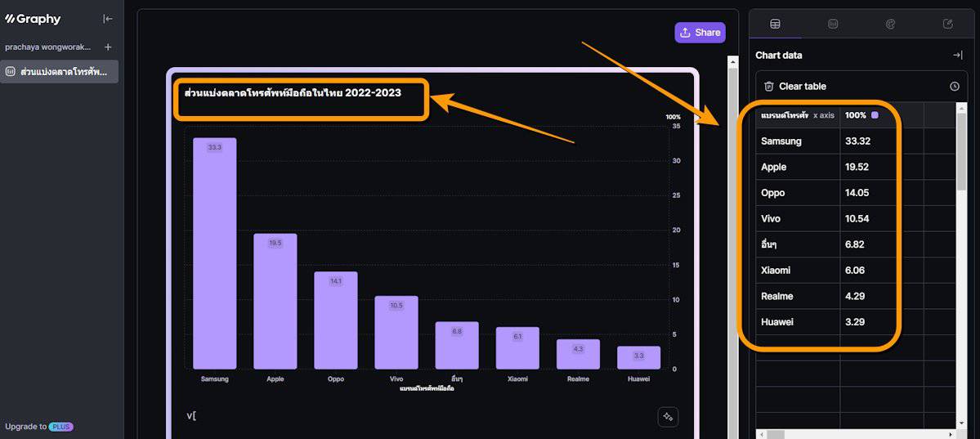
Task: Click the Samsung bar in the chart
Action: pos(214,253)
